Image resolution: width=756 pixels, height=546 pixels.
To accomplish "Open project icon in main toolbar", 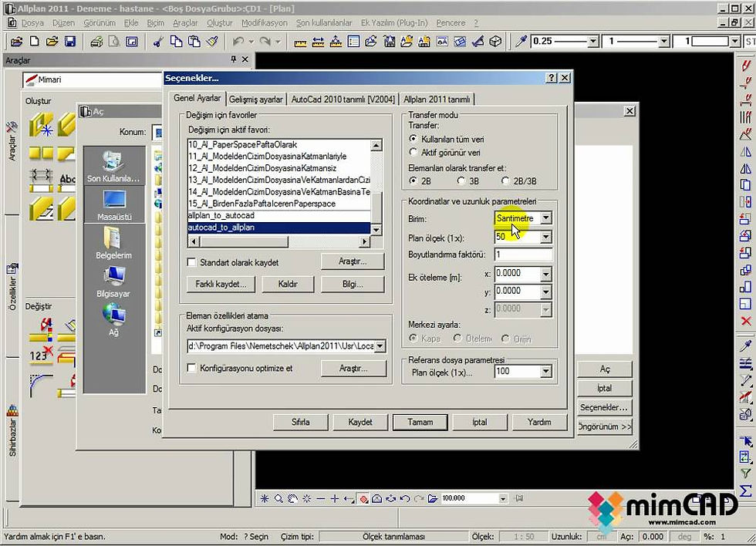I will tap(16, 42).
